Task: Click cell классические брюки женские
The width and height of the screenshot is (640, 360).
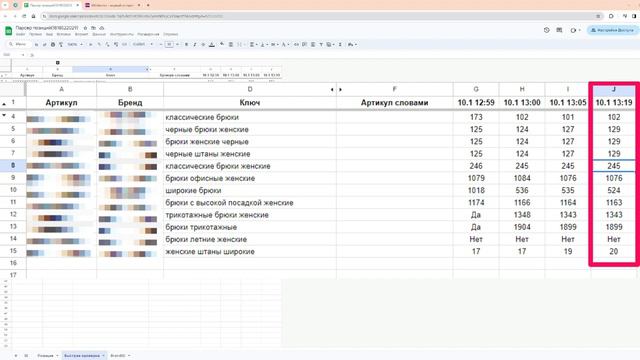Action: (250, 166)
